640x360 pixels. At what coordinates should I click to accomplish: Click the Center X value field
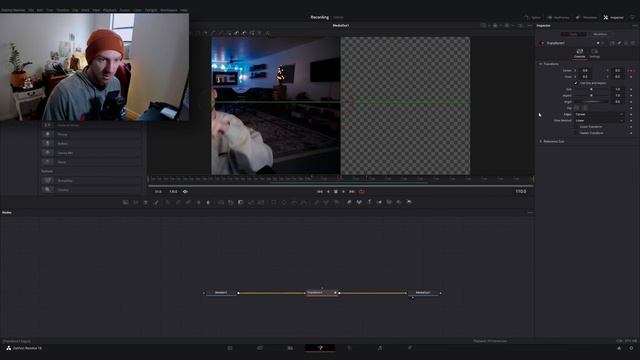pos(585,70)
